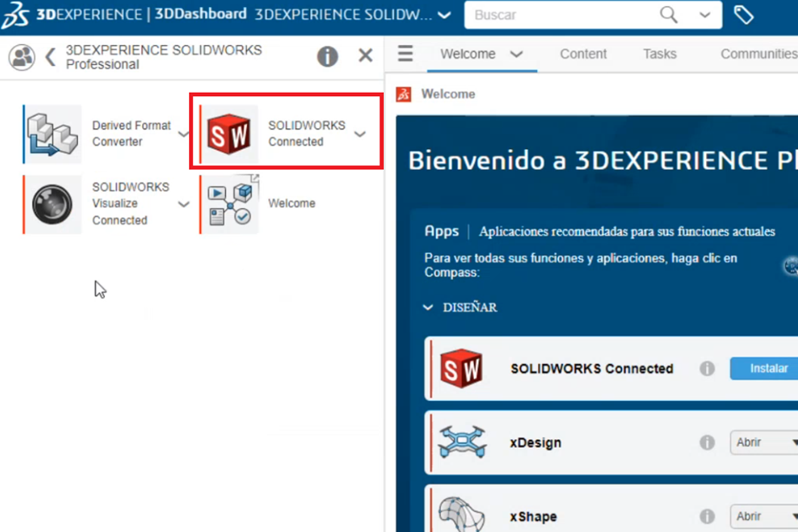The width and height of the screenshot is (798, 532).
Task: Open the xDesign Abrir dropdown
Action: pos(764,442)
